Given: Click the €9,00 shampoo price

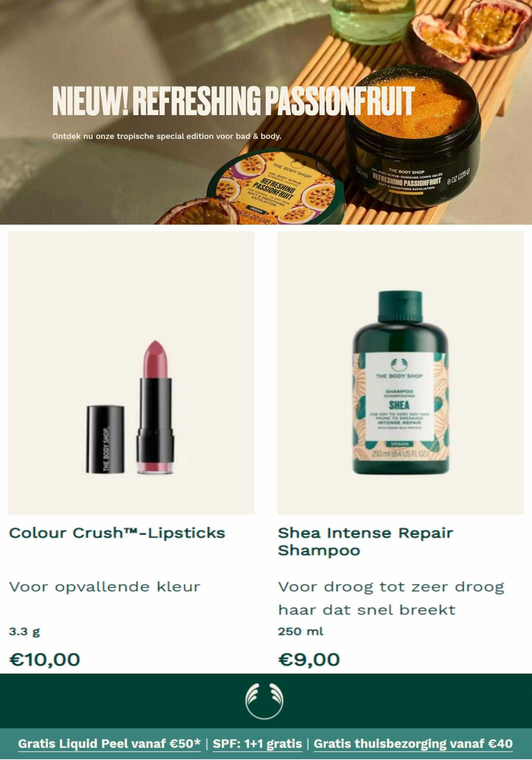Looking at the screenshot, I should 309,659.
